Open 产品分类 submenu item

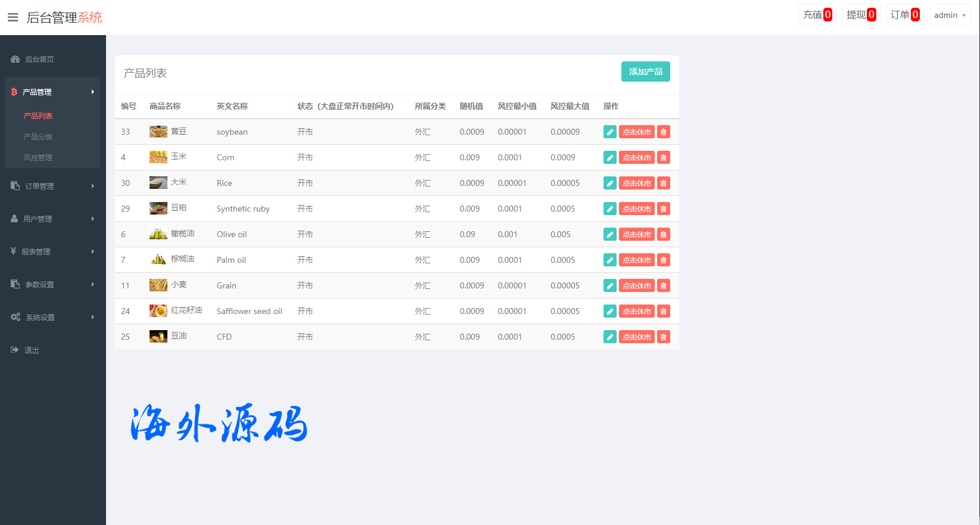[x=38, y=137]
